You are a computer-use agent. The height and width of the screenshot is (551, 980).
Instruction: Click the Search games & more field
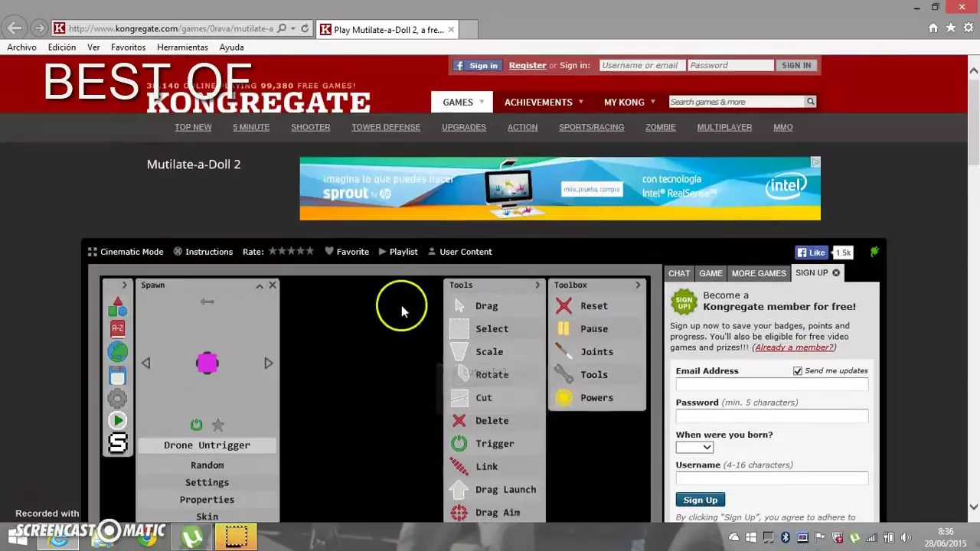737,102
